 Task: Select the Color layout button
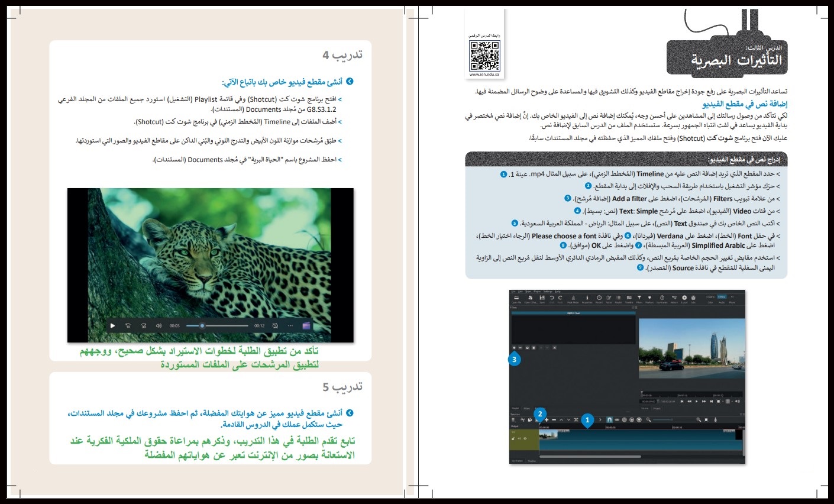pyautogui.click(x=710, y=302)
